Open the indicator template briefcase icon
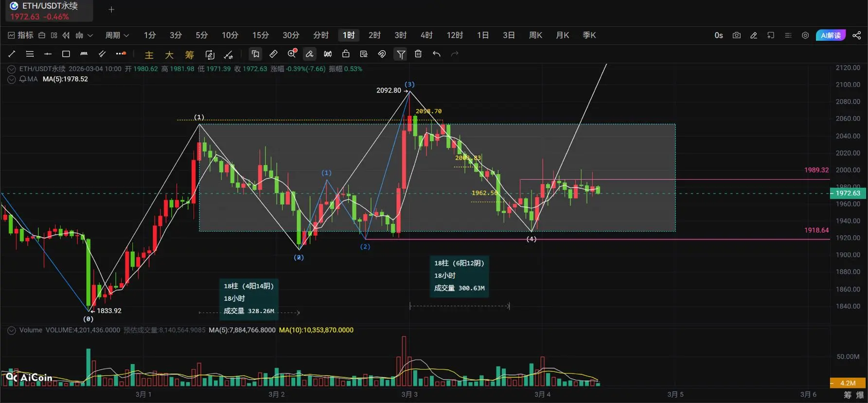The image size is (868, 403). [42, 35]
